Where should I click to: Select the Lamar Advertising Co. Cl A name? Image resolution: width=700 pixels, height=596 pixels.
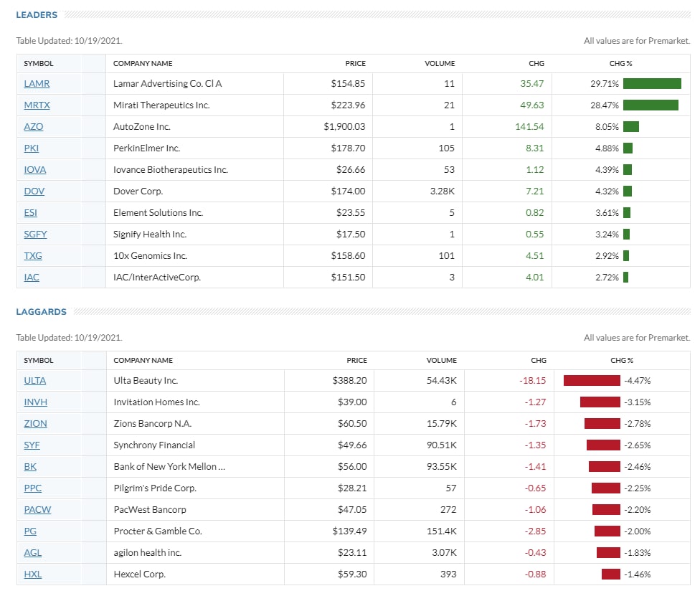167,83
